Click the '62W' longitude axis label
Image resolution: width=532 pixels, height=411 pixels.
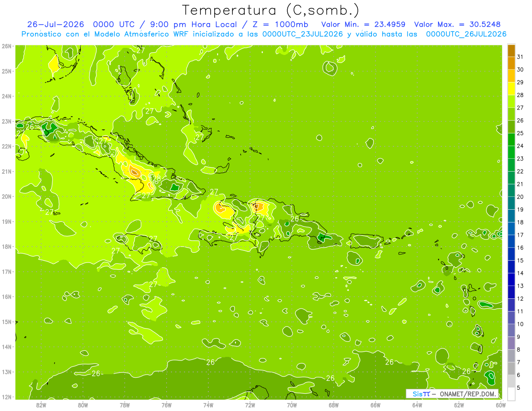click(459, 405)
